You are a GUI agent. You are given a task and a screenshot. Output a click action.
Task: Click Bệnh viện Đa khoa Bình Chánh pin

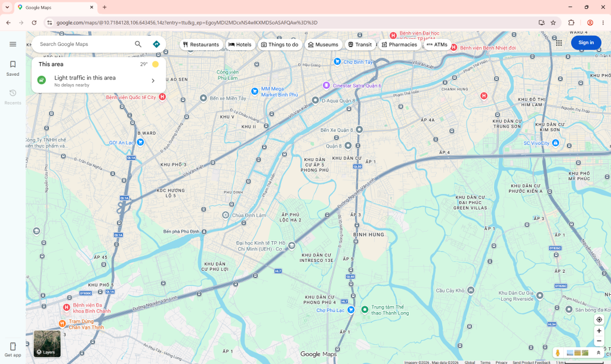(67, 307)
